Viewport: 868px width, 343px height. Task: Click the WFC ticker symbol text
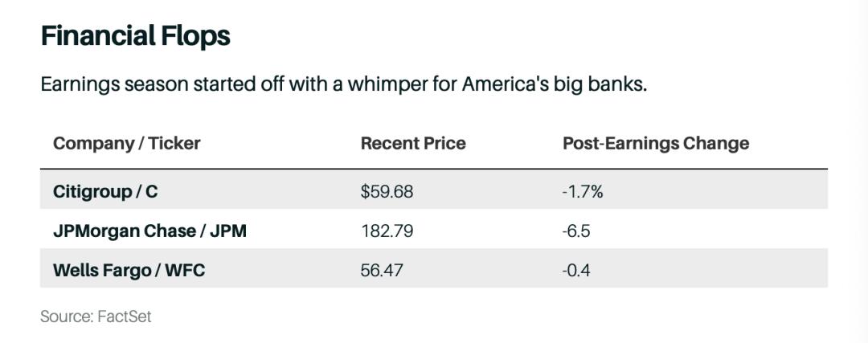pyautogui.click(x=186, y=271)
